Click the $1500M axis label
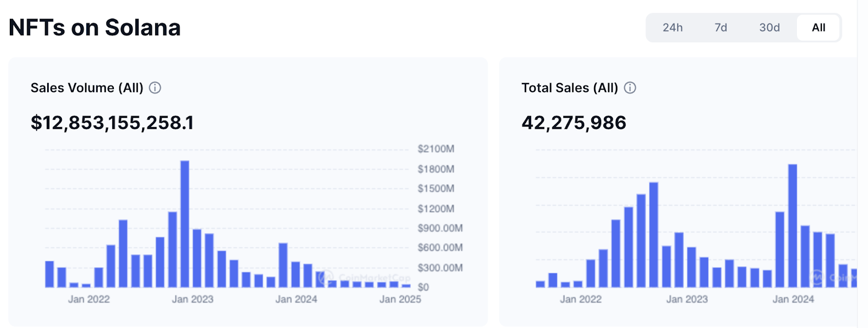The image size is (868, 328). click(436, 188)
